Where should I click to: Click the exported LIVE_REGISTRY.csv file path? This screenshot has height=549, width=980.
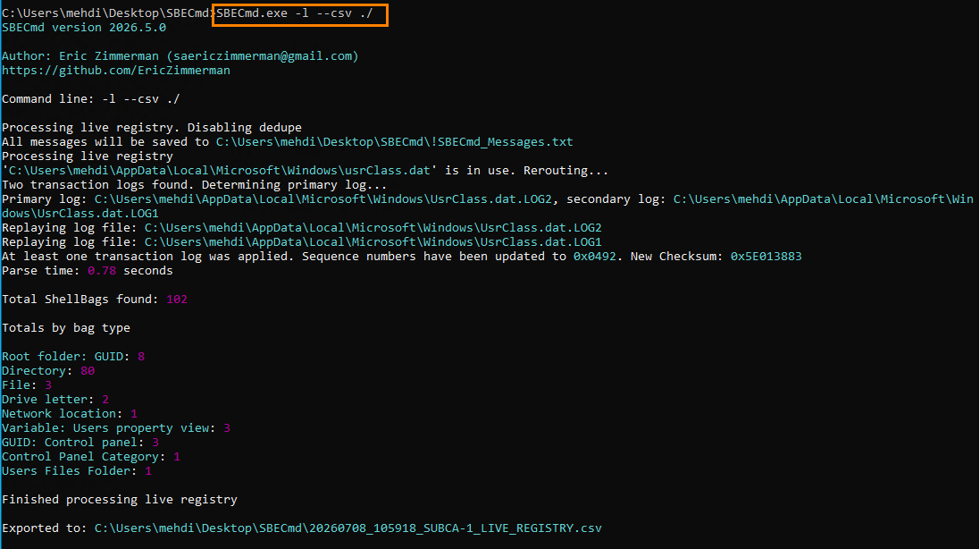348,528
